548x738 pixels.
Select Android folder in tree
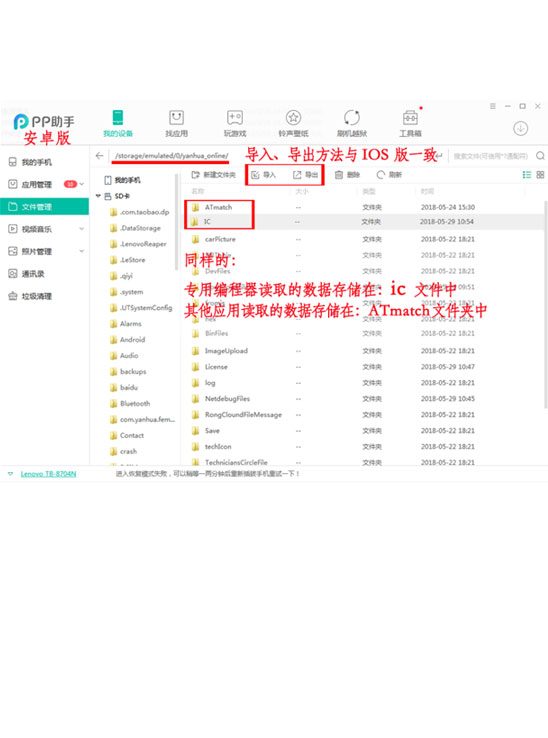pyautogui.click(x=127, y=339)
